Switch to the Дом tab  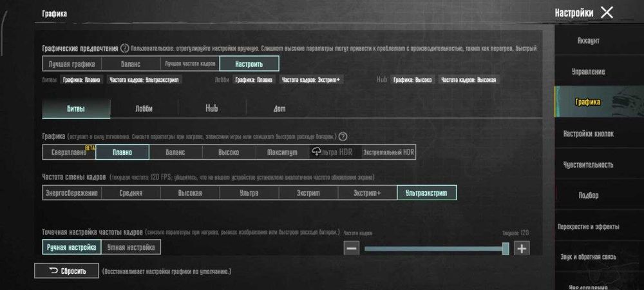[279, 109]
